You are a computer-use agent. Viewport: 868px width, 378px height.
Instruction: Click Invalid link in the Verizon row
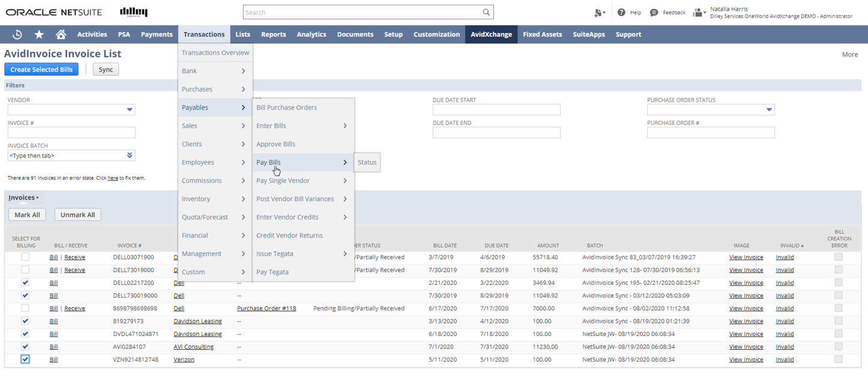coord(785,359)
